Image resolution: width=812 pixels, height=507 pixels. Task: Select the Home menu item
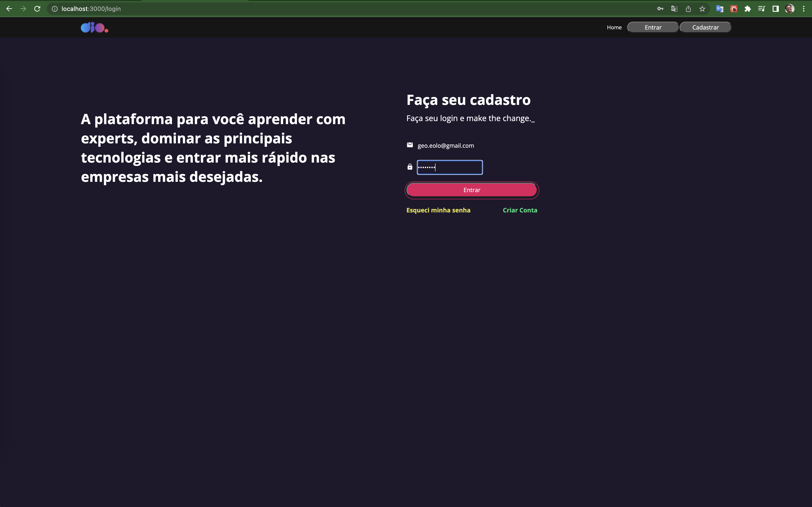pyautogui.click(x=614, y=27)
